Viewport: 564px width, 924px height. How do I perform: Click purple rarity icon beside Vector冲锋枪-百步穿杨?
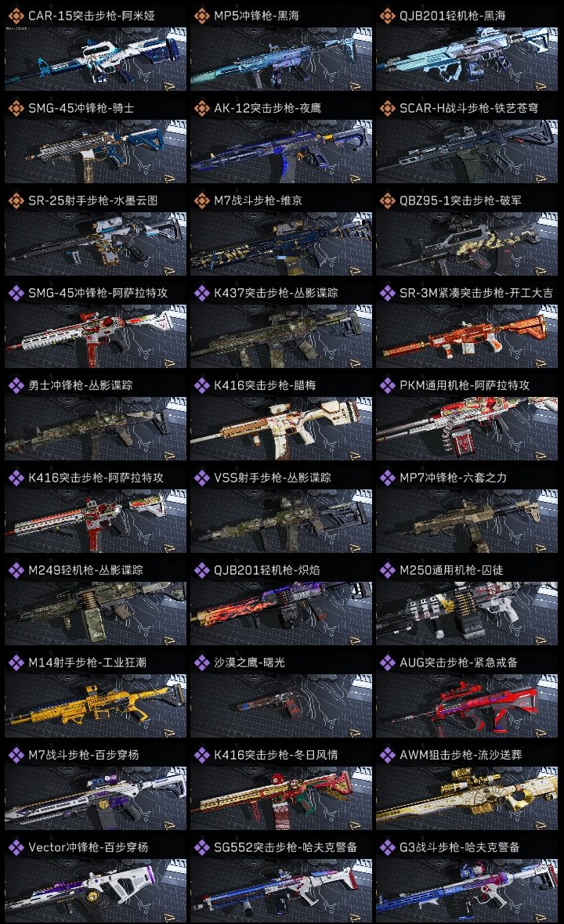(x=16, y=847)
